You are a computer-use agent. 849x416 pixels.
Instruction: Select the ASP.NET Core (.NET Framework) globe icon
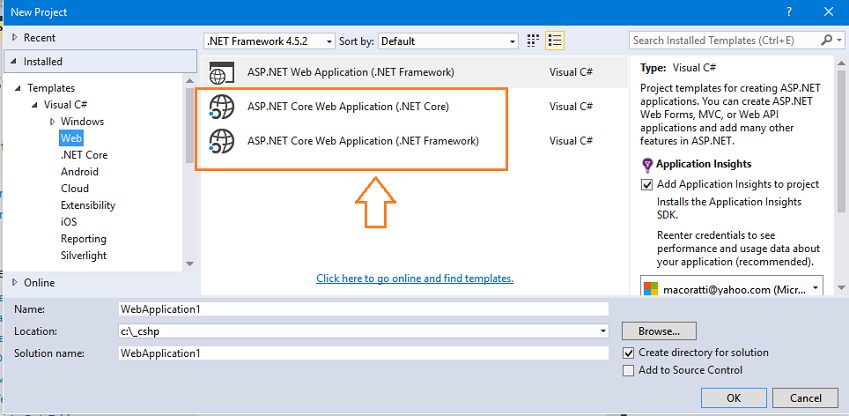click(221, 140)
